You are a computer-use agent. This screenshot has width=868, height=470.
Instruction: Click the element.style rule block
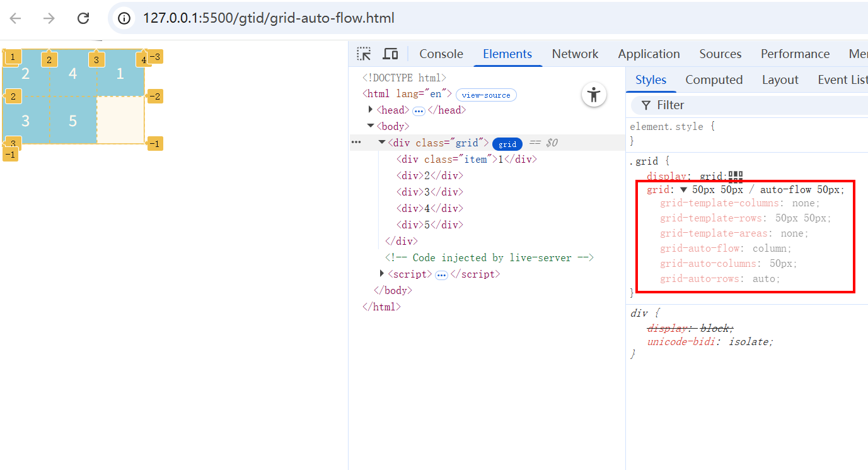click(673, 133)
